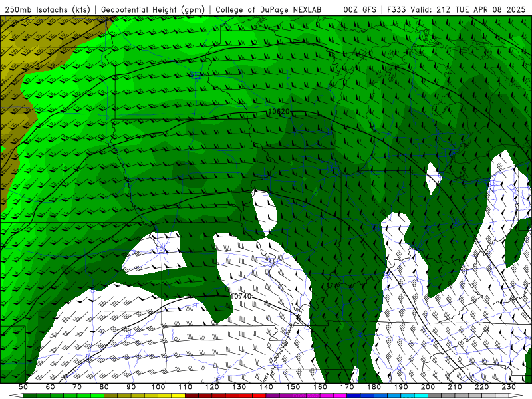Screen dimensions: 532x399
Task: Click the 100 value on color scale
Action: pyautogui.click(x=158, y=387)
